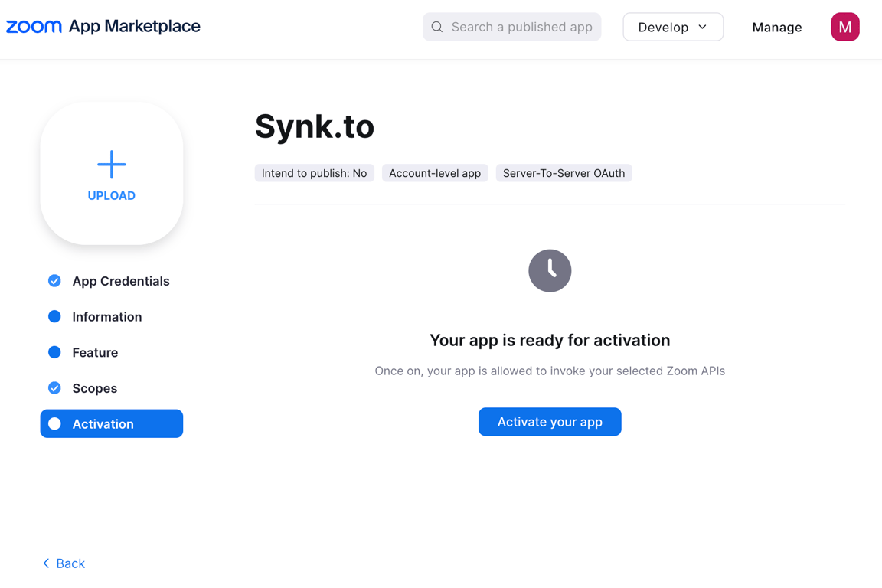
Task: Go to the Scopes section
Action: click(95, 388)
